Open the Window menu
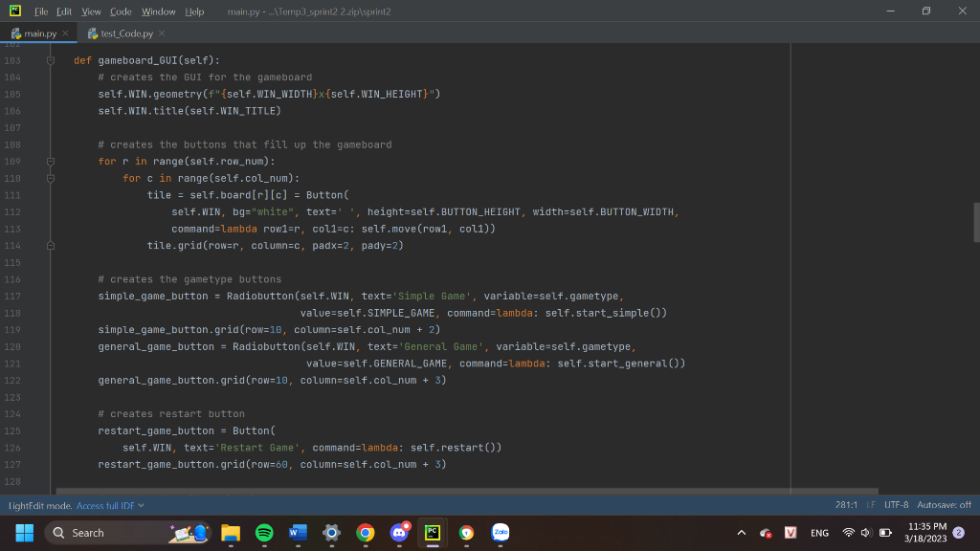 coord(158,11)
